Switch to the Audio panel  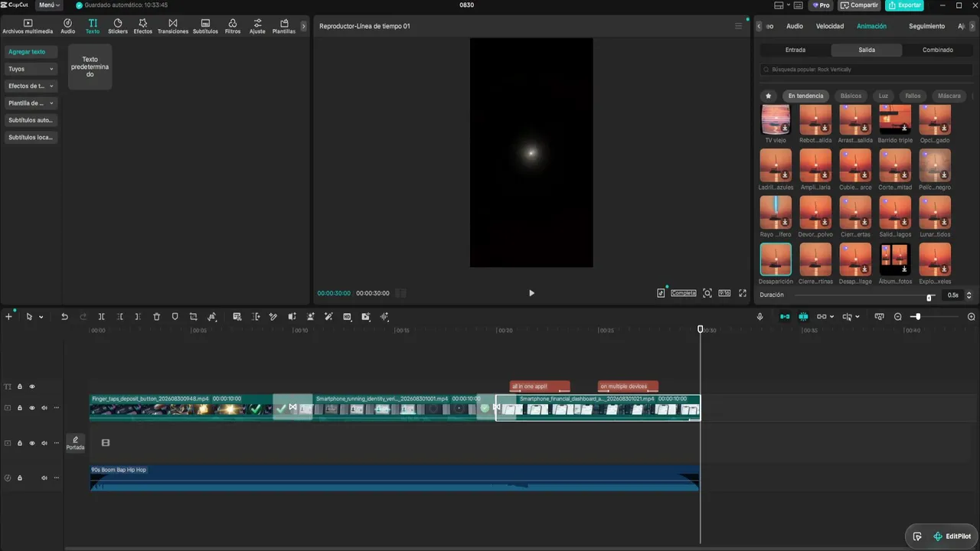click(67, 27)
